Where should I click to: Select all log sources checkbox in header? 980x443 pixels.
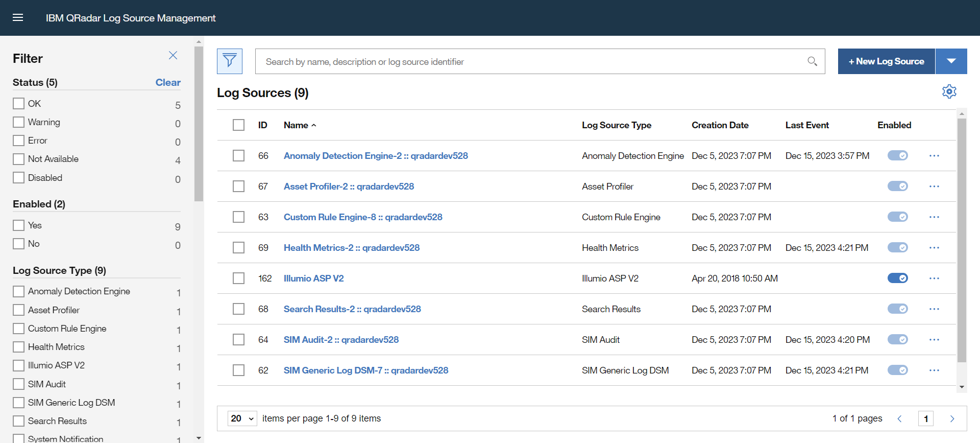pos(238,125)
